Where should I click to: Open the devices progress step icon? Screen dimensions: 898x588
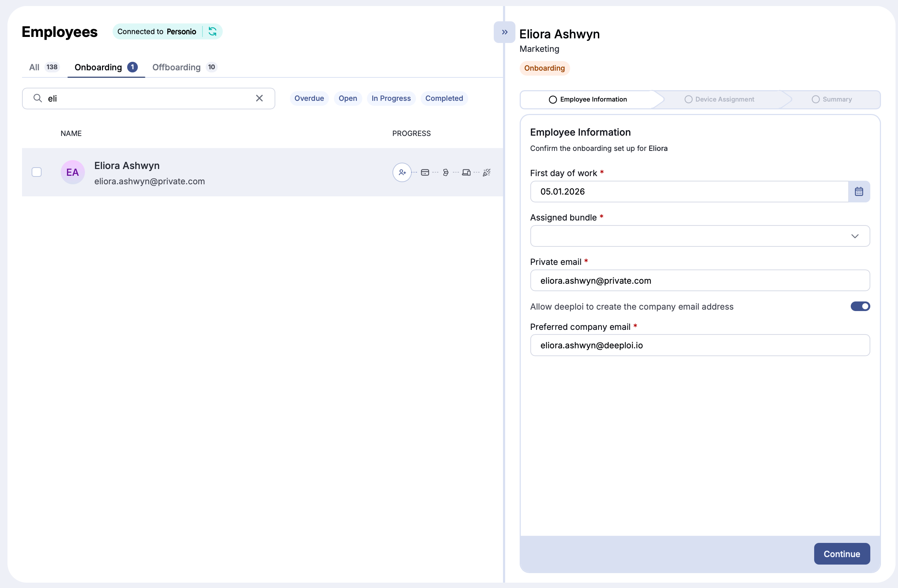(466, 172)
